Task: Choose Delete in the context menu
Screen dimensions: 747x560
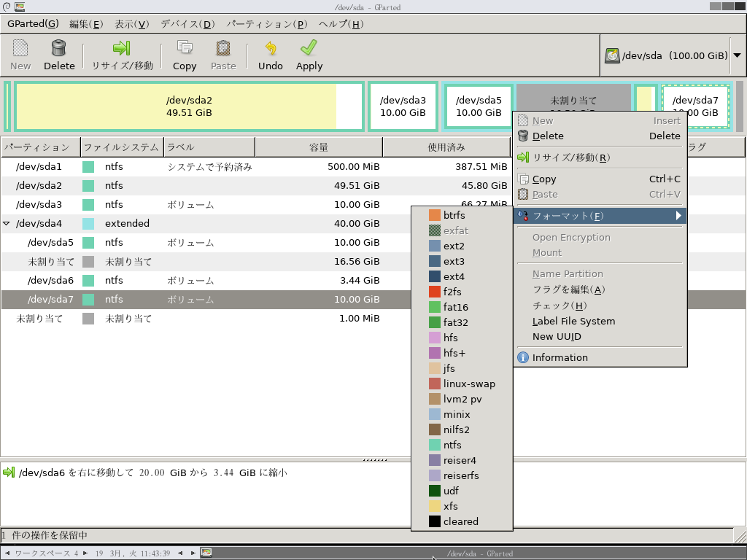Action: click(x=600, y=136)
